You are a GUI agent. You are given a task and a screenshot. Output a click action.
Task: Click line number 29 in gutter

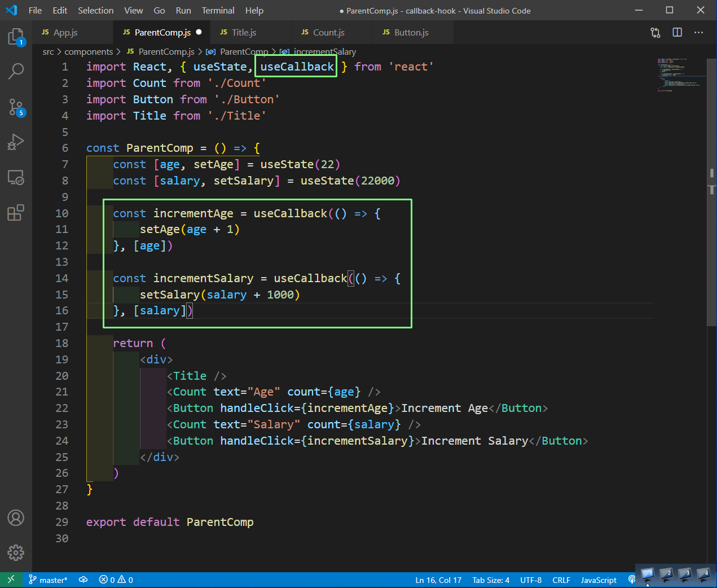61,522
